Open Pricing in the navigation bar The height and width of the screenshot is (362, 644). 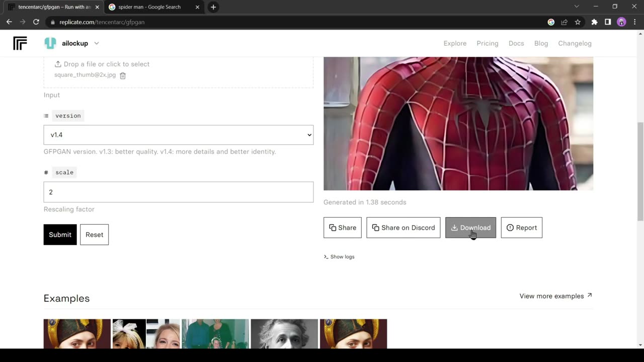[488, 43]
